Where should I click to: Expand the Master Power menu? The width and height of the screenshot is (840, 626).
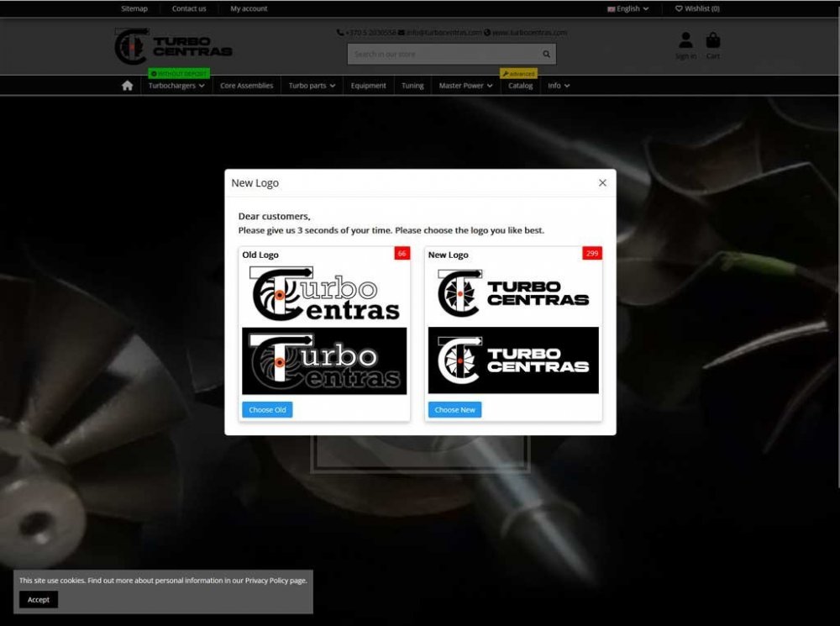coord(465,86)
